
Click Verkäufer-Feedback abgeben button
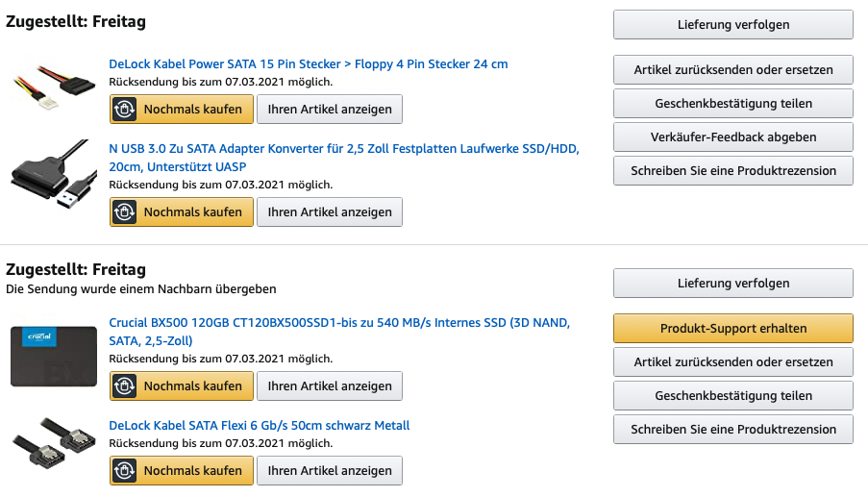(x=732, y=137)
